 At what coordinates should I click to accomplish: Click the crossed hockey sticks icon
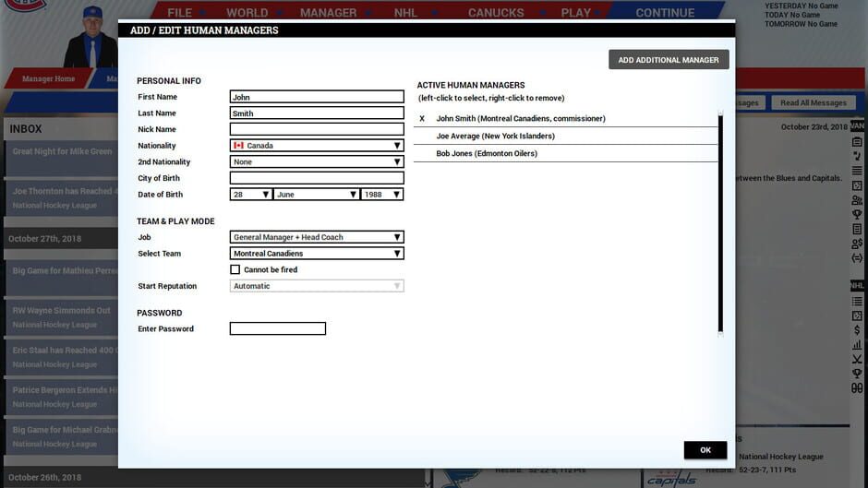click(857, 359)
